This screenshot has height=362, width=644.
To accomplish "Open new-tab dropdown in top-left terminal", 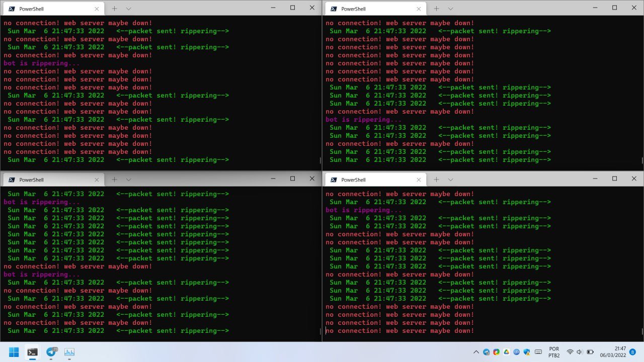I will coord(129,9).
